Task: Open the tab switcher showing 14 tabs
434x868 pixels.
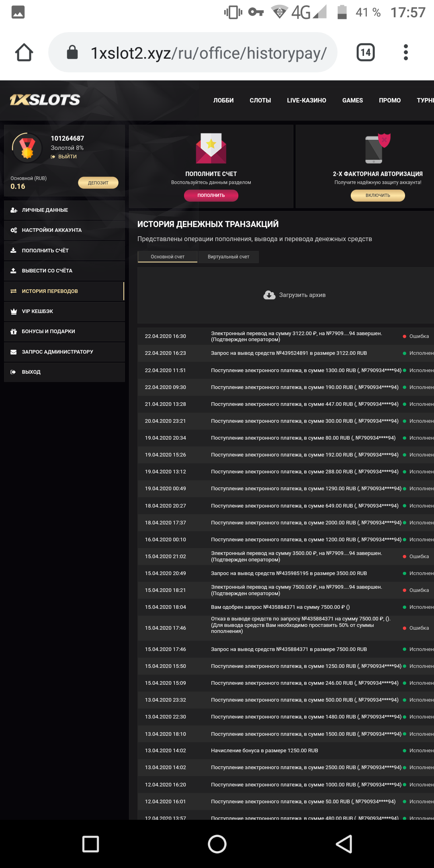Action: coord(365,53)
